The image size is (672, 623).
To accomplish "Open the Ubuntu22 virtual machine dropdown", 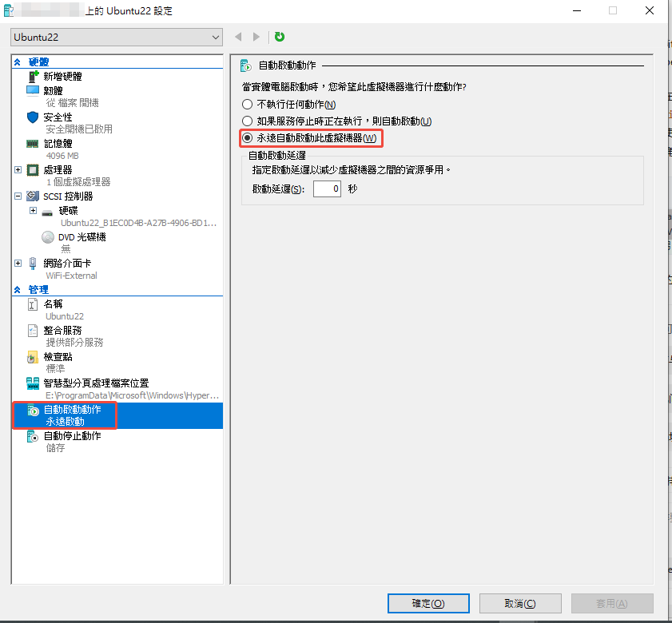I will [117, 38].
